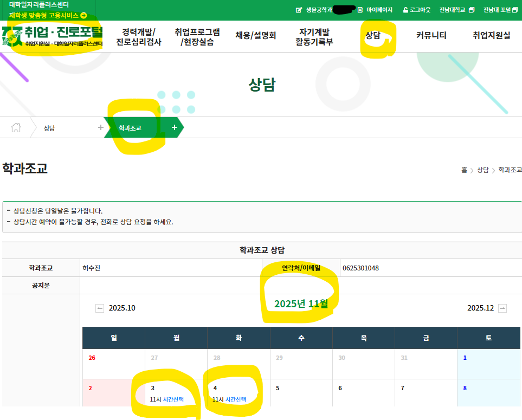Click the 취업·진로포털 logo
This screenshot has height=420, width=522.
pyautogui.click(x=53, y=36)
